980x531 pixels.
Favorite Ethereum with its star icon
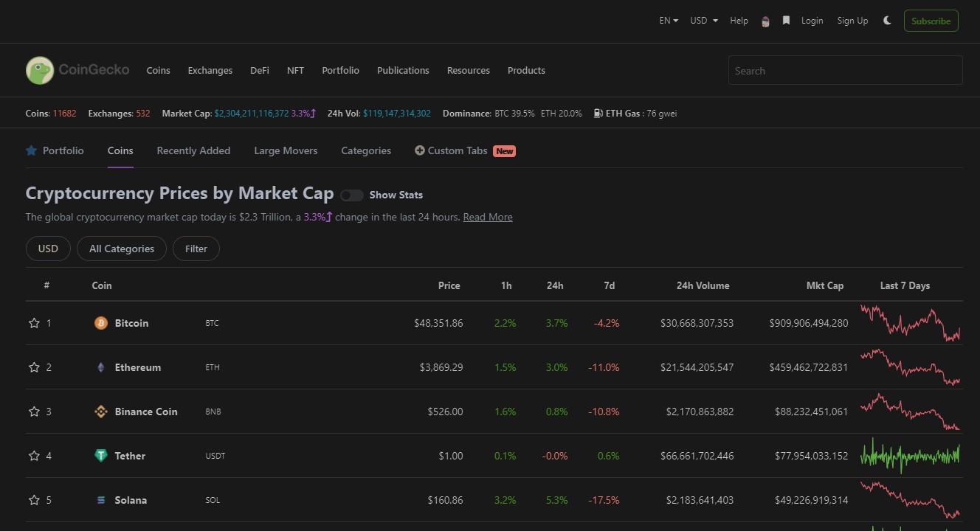(34, 367)
